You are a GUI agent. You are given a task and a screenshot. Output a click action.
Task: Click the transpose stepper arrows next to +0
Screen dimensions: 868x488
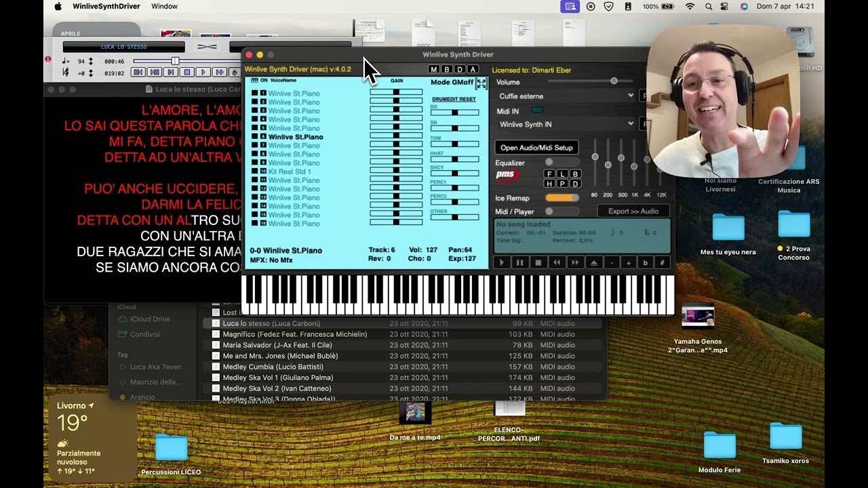[x=90, y=73]
